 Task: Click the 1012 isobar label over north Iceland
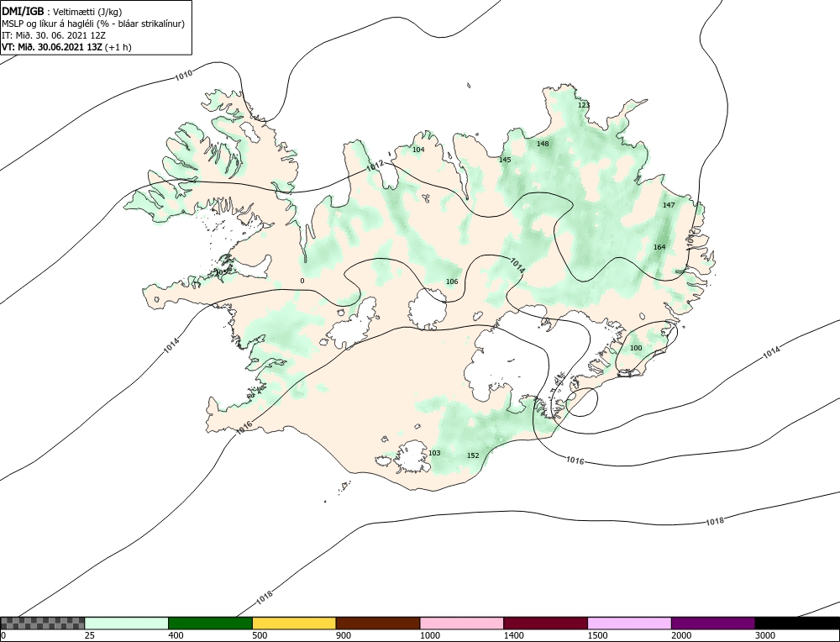pyautogui.click(x=375, y=166)
